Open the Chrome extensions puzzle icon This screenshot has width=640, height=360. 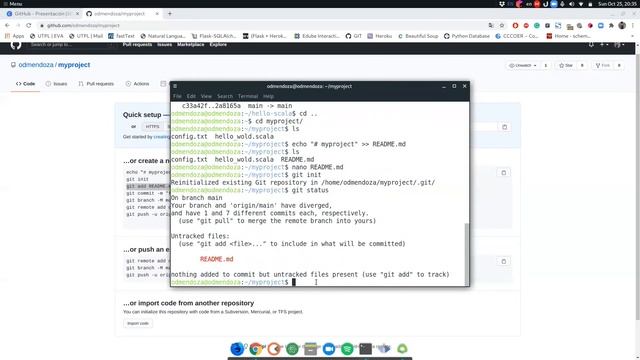coord(611,25)
